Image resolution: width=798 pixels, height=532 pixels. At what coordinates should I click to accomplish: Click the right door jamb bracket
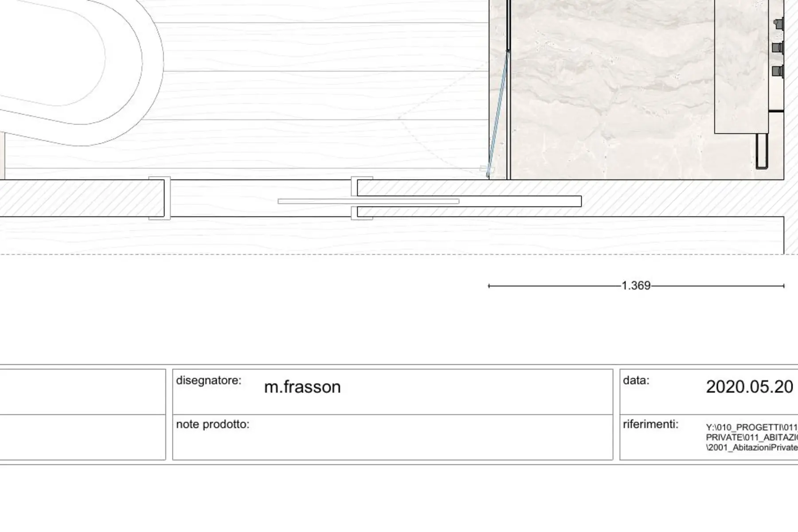point(362,198)
